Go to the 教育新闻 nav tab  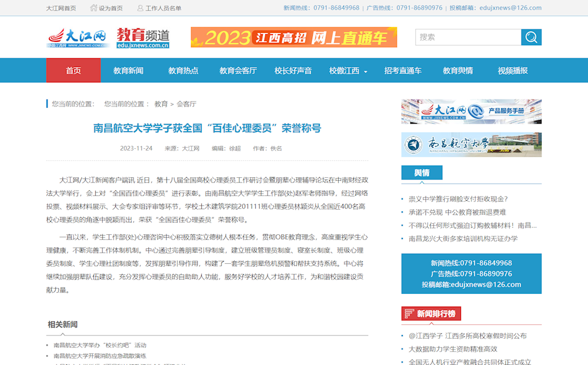128,71
